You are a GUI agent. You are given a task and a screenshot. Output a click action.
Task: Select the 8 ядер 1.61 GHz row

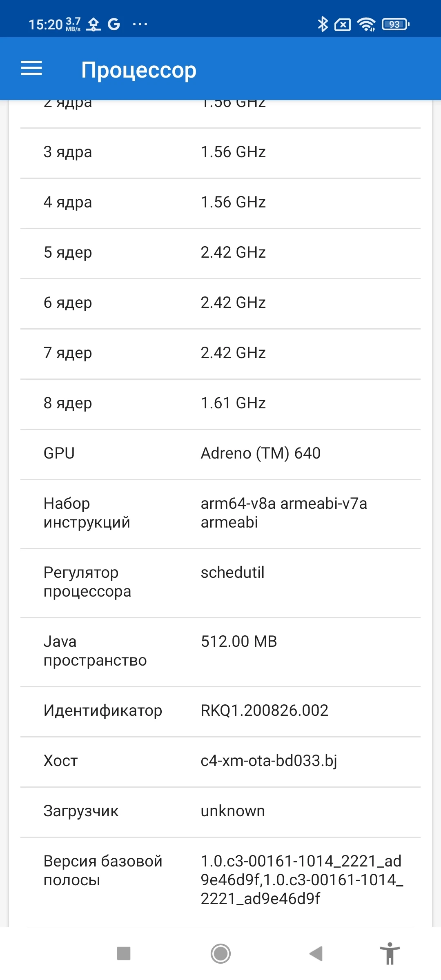[220, 403]
